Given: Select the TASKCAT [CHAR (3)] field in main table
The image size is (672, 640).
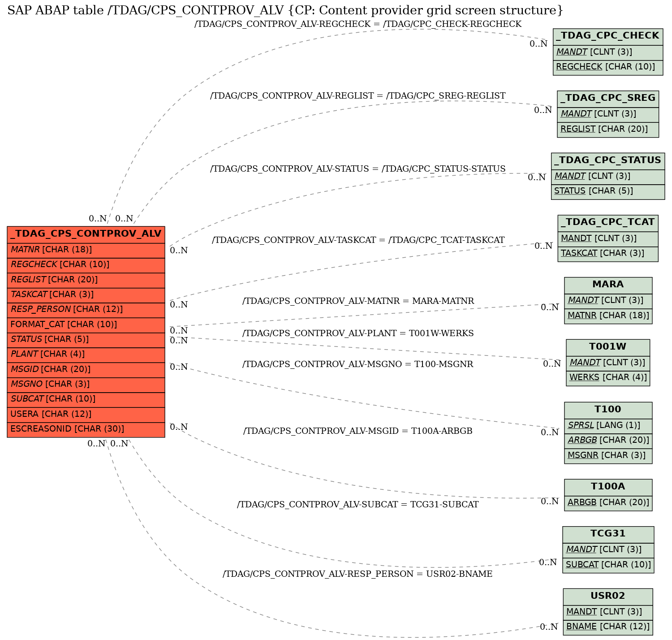Looking at the screenshot, I should pos(86,295).
